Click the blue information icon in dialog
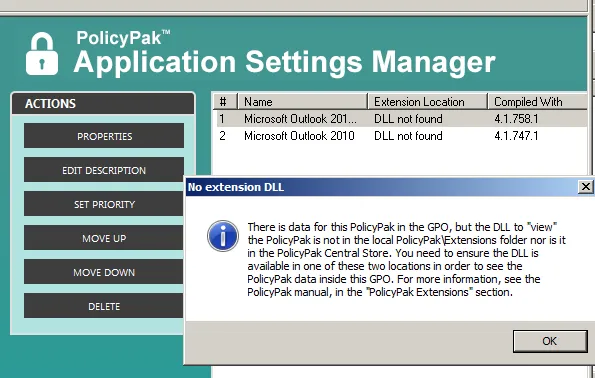Image resolution: width=595 pixels, height=378 pixels. (x=223, y=236)
